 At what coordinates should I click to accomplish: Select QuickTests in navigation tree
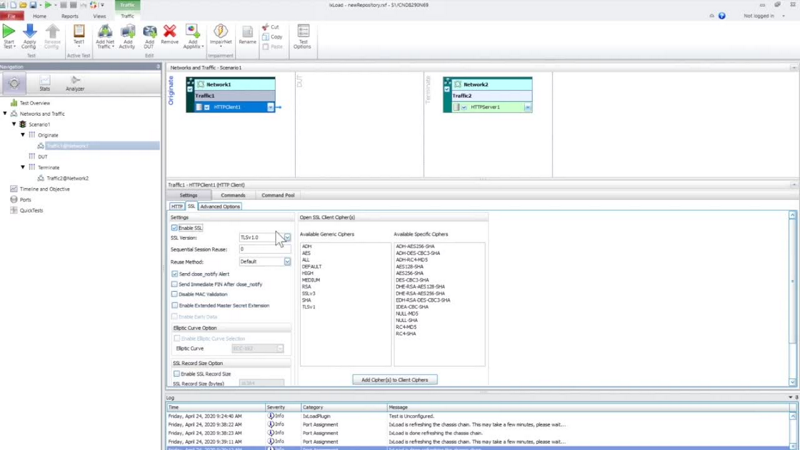(x=31, y=210)
